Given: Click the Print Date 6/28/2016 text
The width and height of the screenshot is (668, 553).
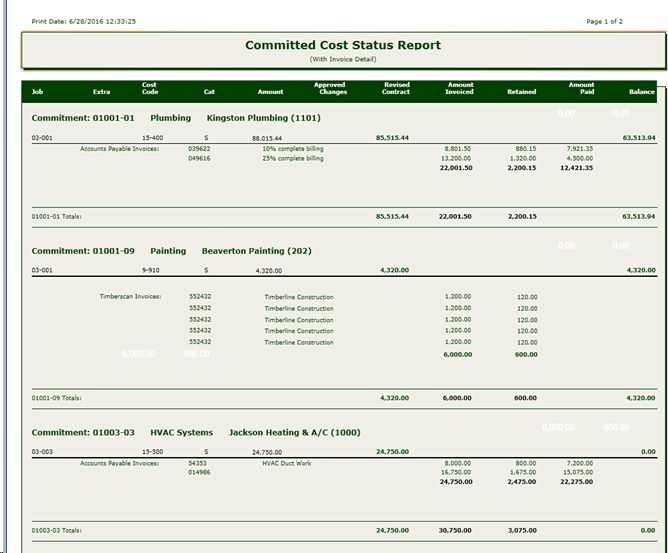Looking at the screenshot, I should (x=84, y=21).
